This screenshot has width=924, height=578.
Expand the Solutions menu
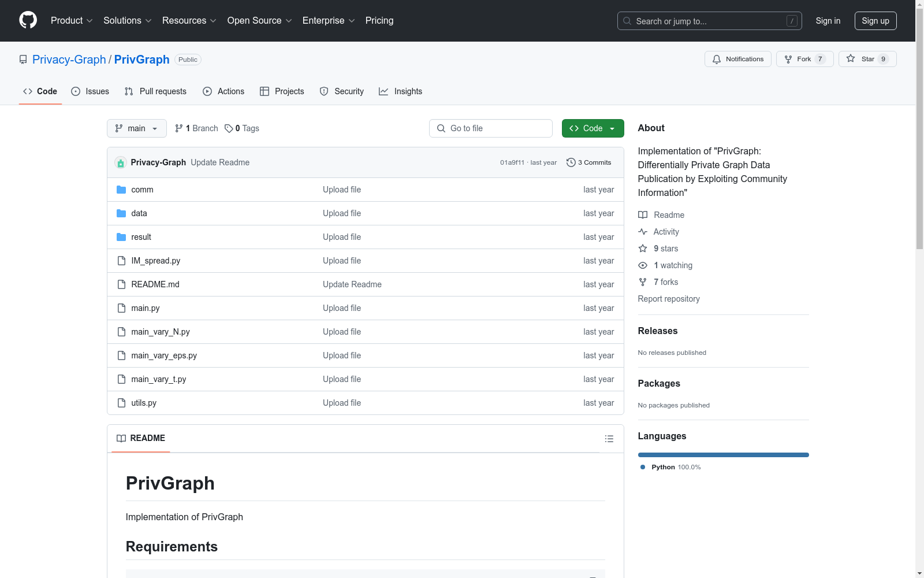(x=128, y=20)
